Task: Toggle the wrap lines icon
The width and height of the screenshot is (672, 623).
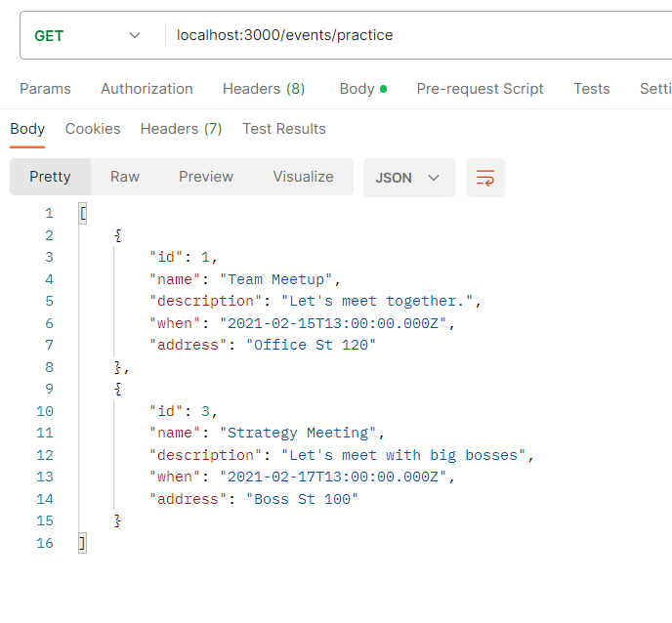Action: click(484, 178)
